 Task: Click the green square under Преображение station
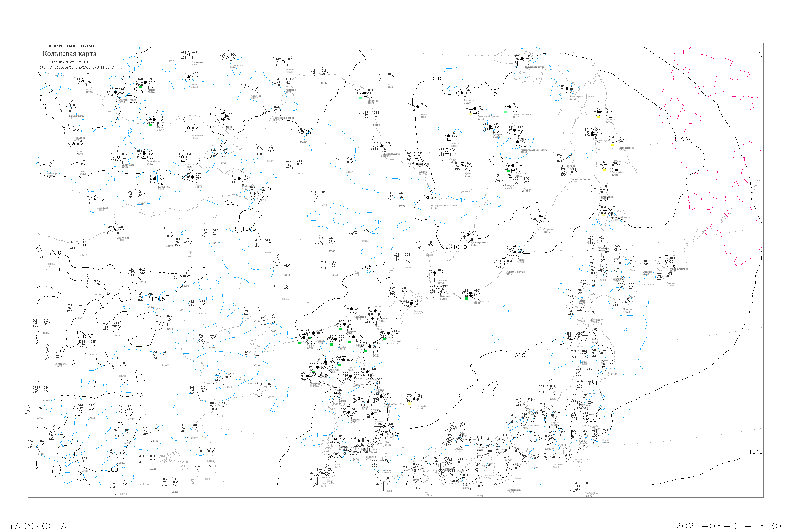[x=466, y=298]
